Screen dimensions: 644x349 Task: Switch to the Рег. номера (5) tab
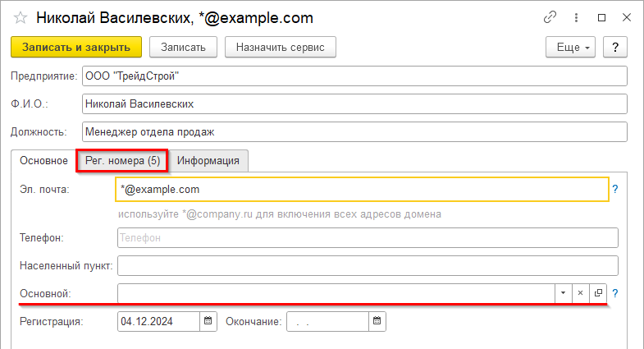(x=122, y=161)
